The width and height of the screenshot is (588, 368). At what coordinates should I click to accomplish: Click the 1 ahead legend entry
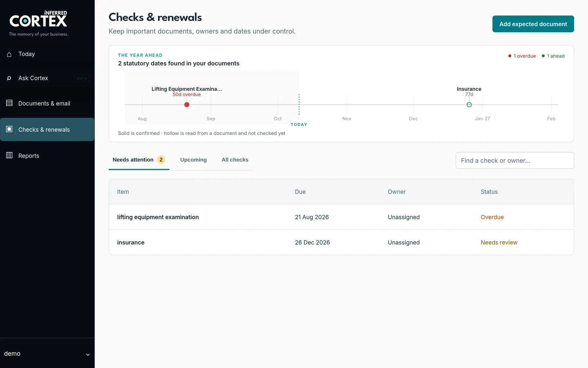click(553, 56)
